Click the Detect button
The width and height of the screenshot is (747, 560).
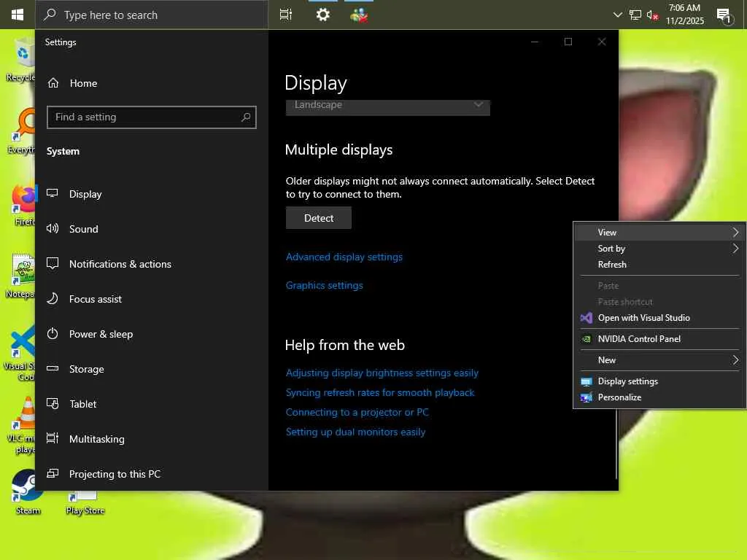(319, 218)
